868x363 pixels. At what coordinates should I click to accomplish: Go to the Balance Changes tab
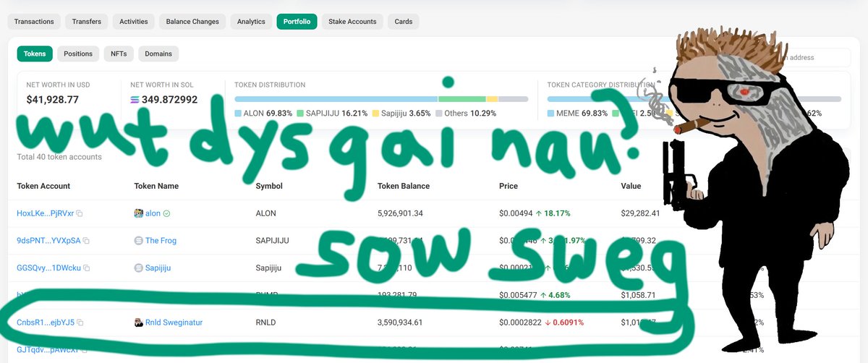pyautogui.click(x=192, y=22)
